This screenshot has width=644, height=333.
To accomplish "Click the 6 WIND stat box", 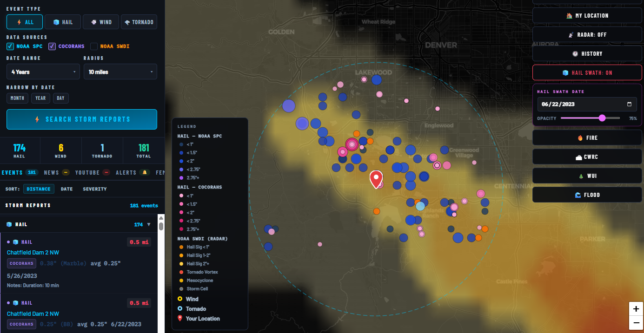I will tap(61, 150).
